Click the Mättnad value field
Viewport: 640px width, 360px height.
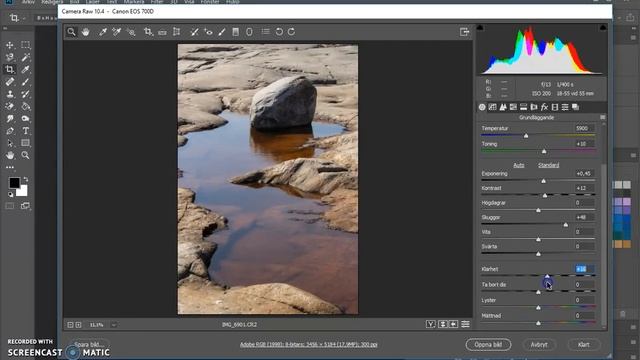(x=584, y=316)
